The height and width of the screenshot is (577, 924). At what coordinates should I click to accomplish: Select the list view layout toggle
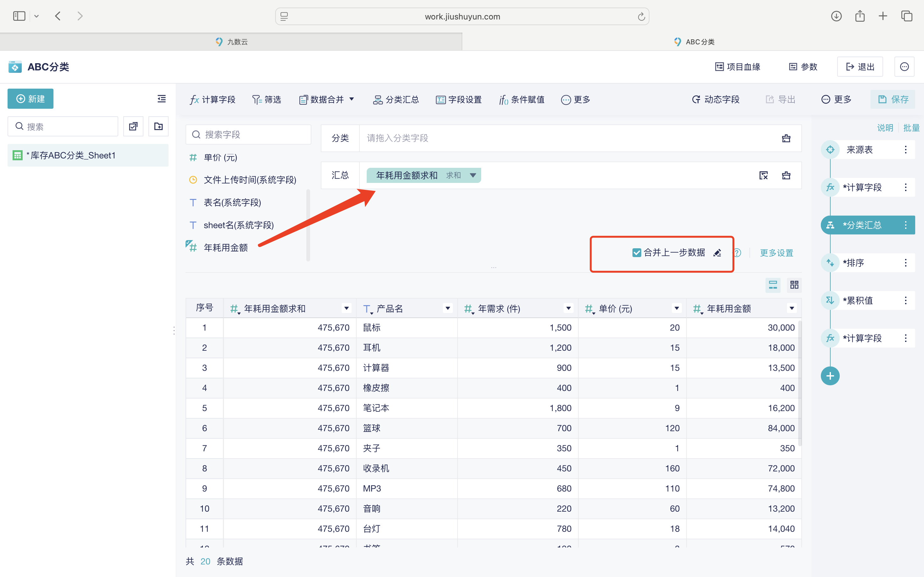[x=773, y=285]
